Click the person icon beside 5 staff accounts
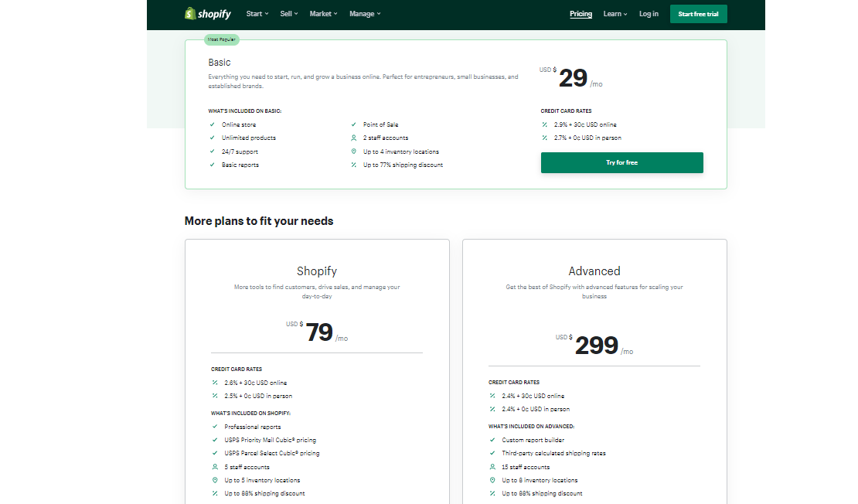This screenshot has width=858, height=504. click(216, 467)
